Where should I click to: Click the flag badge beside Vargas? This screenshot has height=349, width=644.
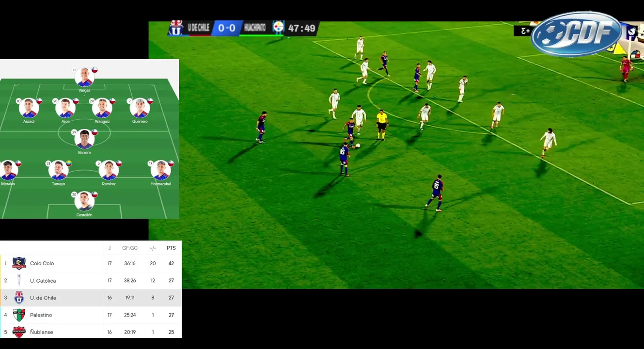coord(95,70)
